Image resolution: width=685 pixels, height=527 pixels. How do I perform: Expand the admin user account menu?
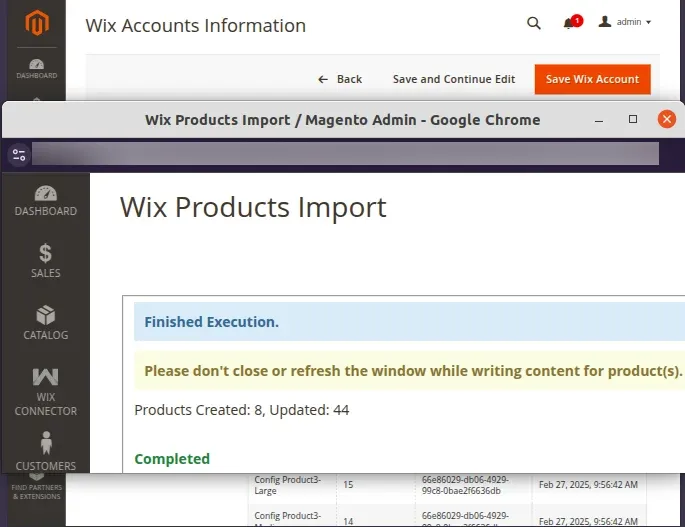click(x=625, y=22)
